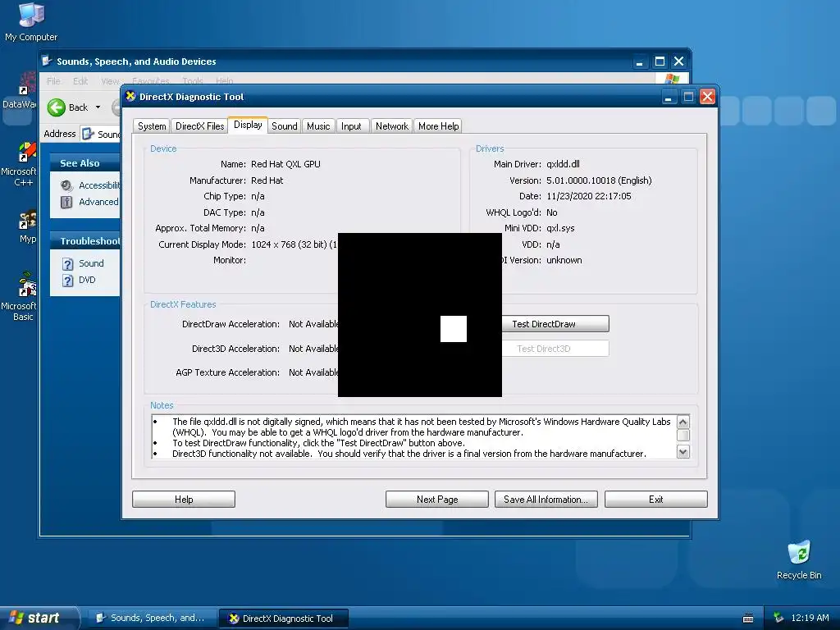Click the qxl.sys Mini VDD value
The width and height of the screenshot is (840, 630).
[560, 228]
